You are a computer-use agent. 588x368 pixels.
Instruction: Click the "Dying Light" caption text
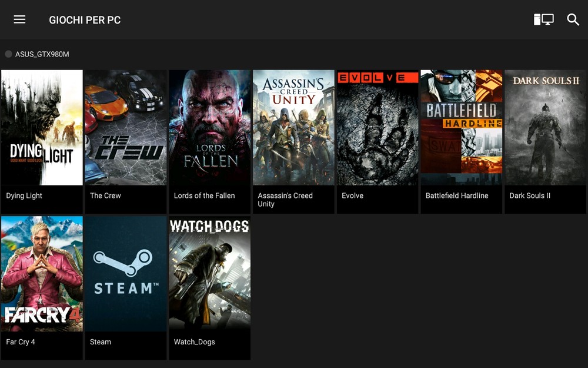(x=24, y=195)
